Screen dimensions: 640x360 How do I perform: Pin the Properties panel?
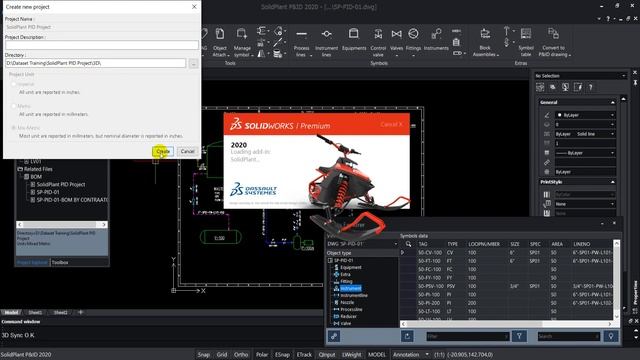tap(635, 82)
